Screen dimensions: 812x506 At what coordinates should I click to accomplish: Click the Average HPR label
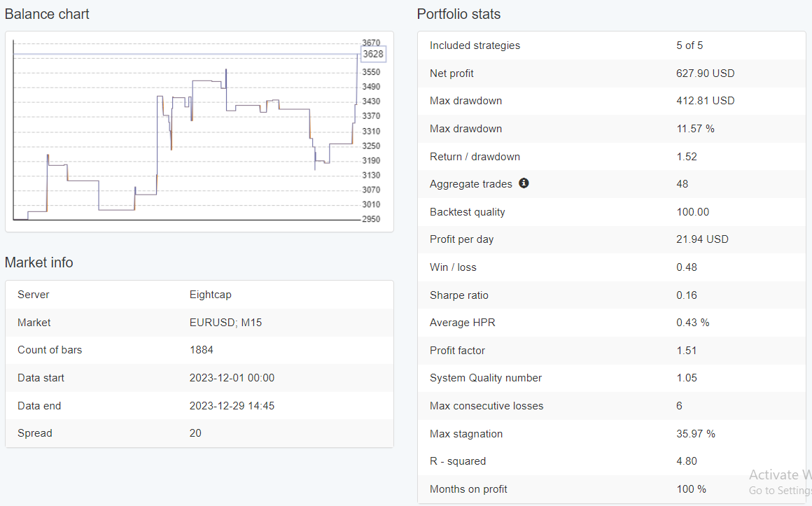463,323
